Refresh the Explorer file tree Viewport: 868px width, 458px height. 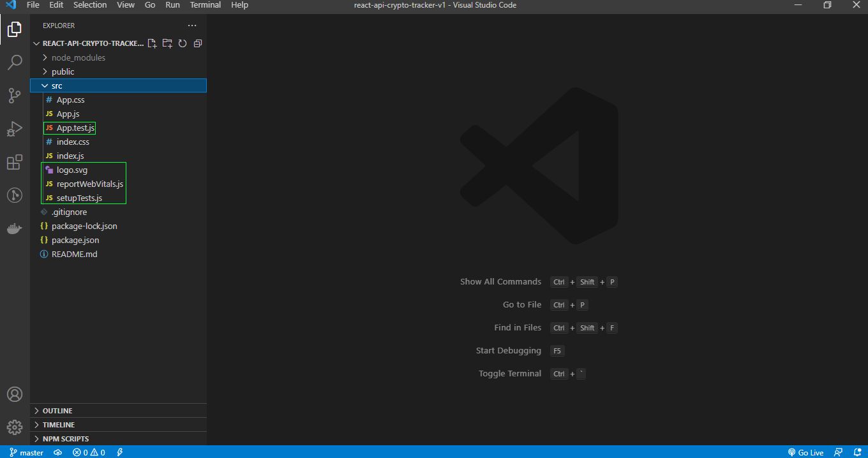click(183, 43)
